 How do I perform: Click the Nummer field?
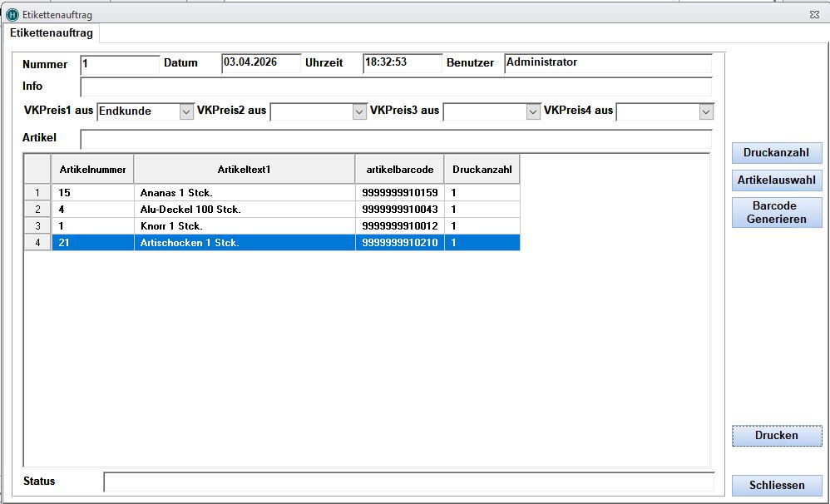click(120, 64)
